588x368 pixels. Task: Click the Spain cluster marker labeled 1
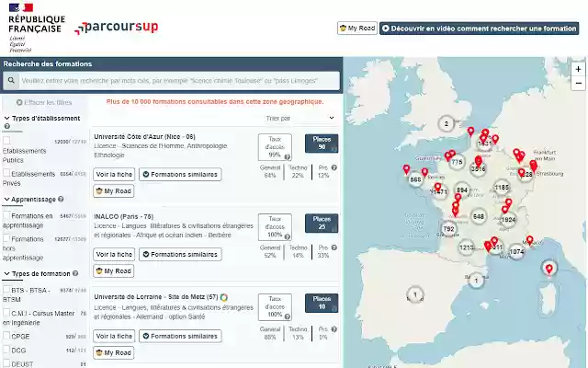coord(414,295)
